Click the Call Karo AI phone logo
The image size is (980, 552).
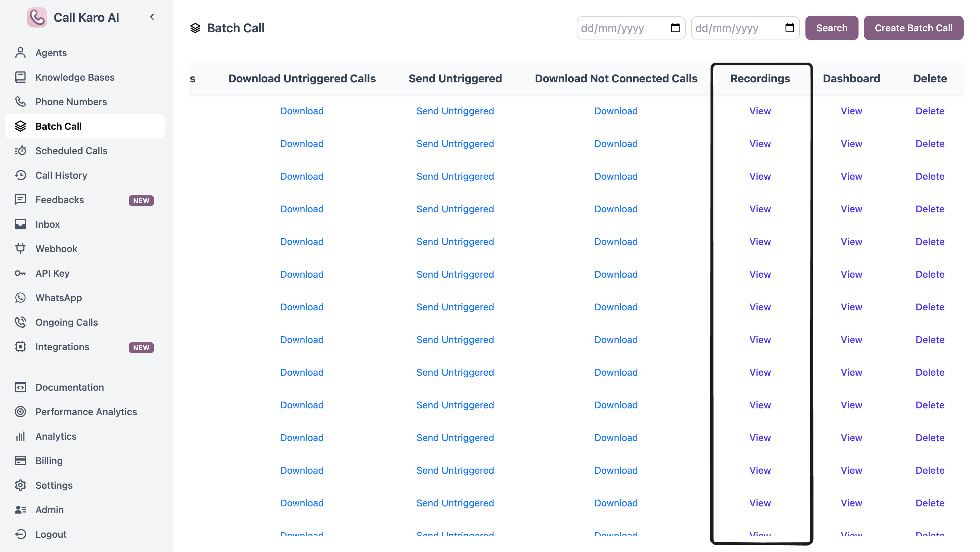pos(37,17)
